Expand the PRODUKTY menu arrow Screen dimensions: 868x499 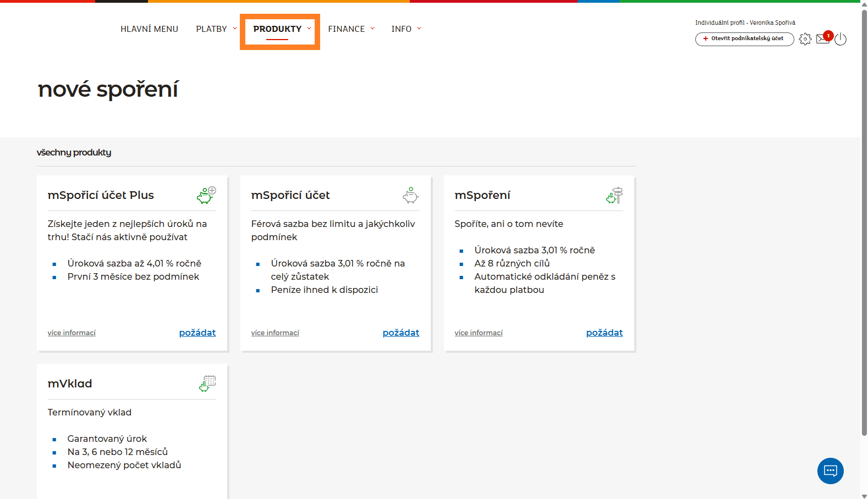309,29
